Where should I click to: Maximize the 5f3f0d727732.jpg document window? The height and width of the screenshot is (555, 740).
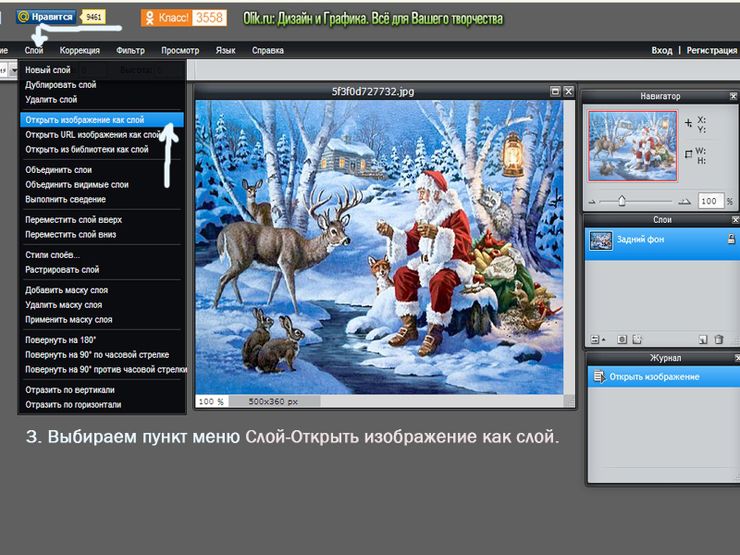pyautogui.click(x=555, y=92)
